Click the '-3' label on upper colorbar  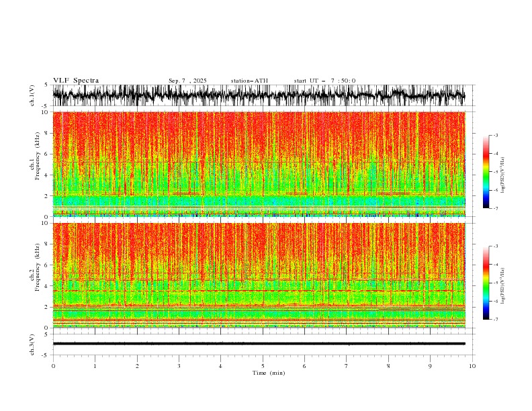(496, 135)
